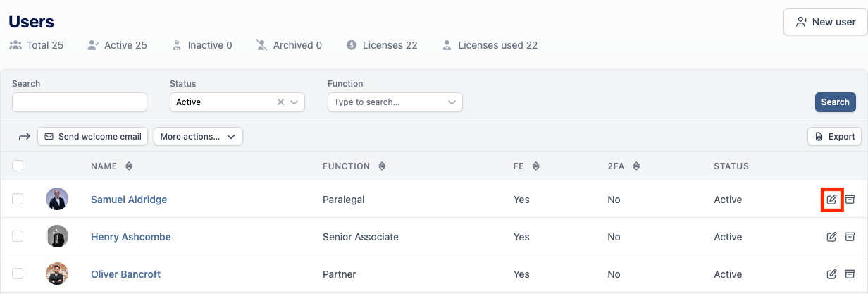Viewport: 868px width, 294px height.
Task: Click the Active 25 icon
Action: [93, 45]
